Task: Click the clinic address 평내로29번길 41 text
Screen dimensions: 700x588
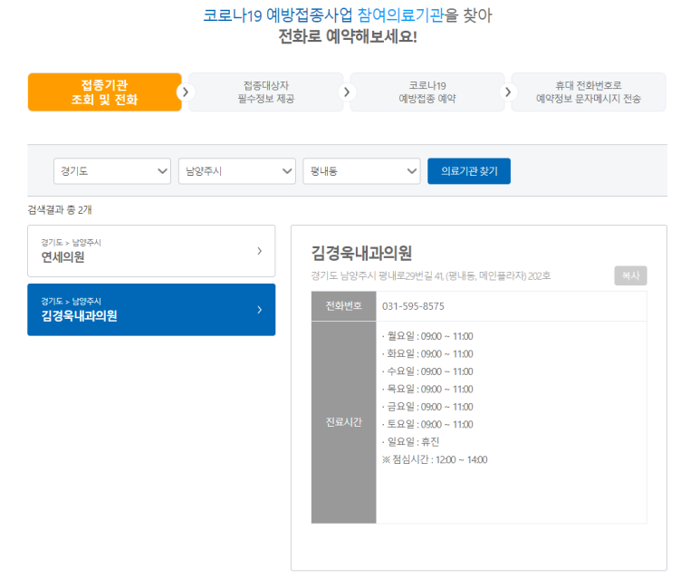Action: pos(431,276)
